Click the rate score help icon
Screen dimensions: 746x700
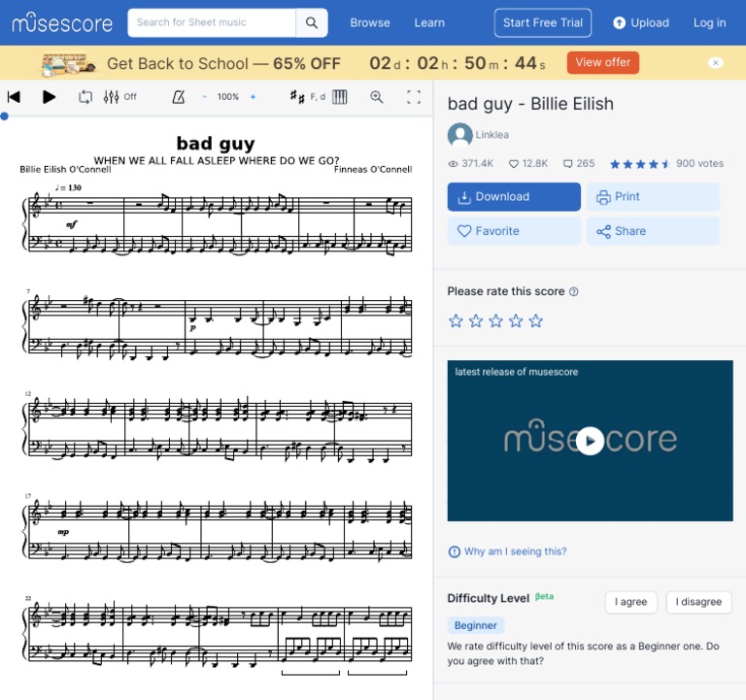pos(574,291)
